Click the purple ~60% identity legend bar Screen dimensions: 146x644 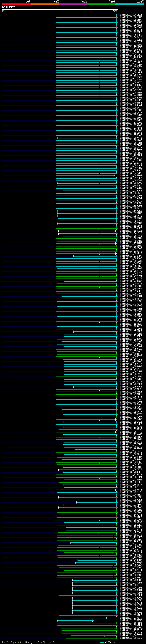click(73, 4)
